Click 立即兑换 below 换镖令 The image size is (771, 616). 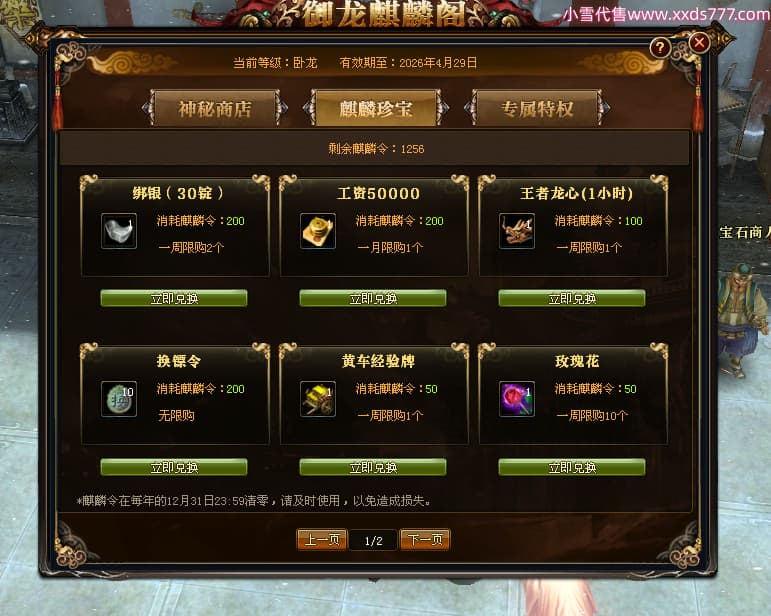[174, 467]
